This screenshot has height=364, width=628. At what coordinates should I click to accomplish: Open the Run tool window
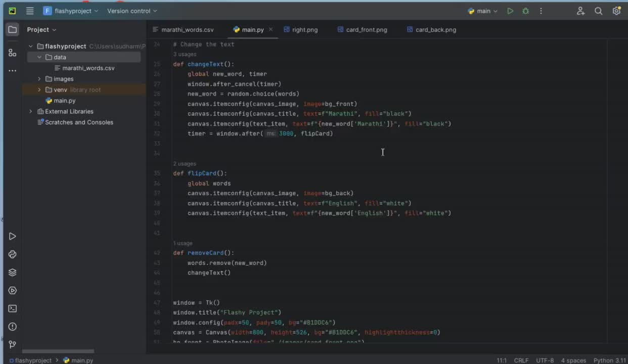pyautogui.click(x=12, y=236)
